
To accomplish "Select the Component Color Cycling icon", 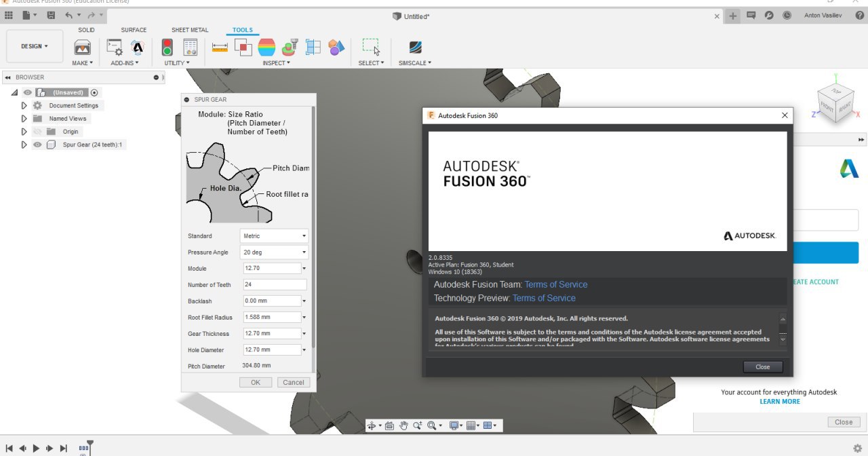I will 336,47.
